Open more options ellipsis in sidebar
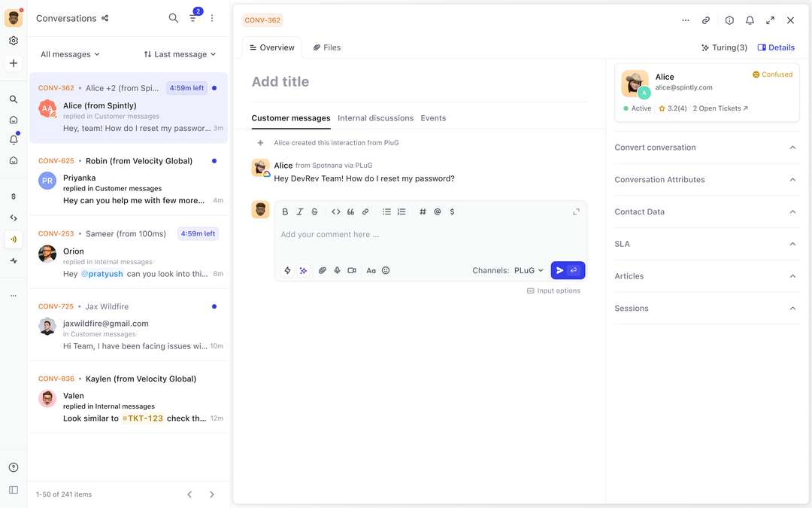 tap(14, 296)
